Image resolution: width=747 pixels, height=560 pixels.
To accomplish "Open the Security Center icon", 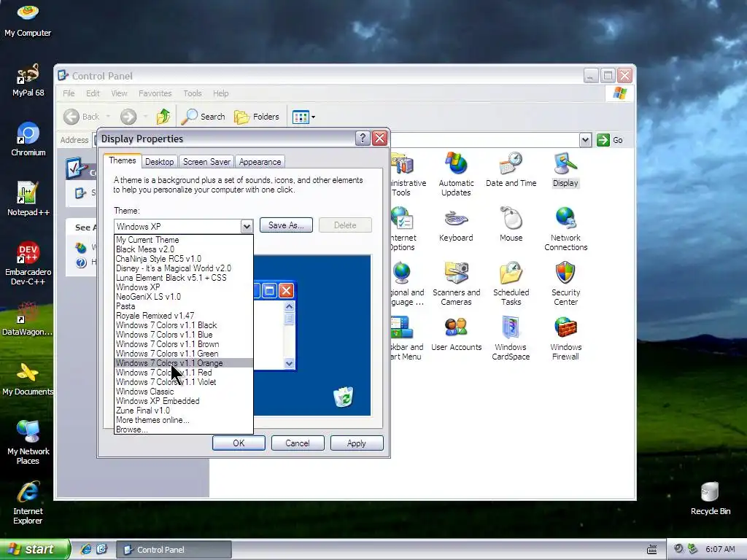I will 565,284.
